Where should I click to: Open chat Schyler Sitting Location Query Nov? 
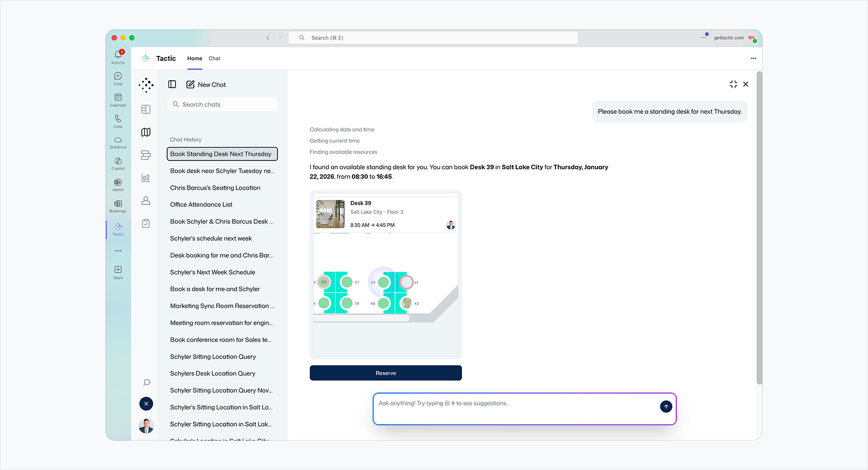point(223,390)
